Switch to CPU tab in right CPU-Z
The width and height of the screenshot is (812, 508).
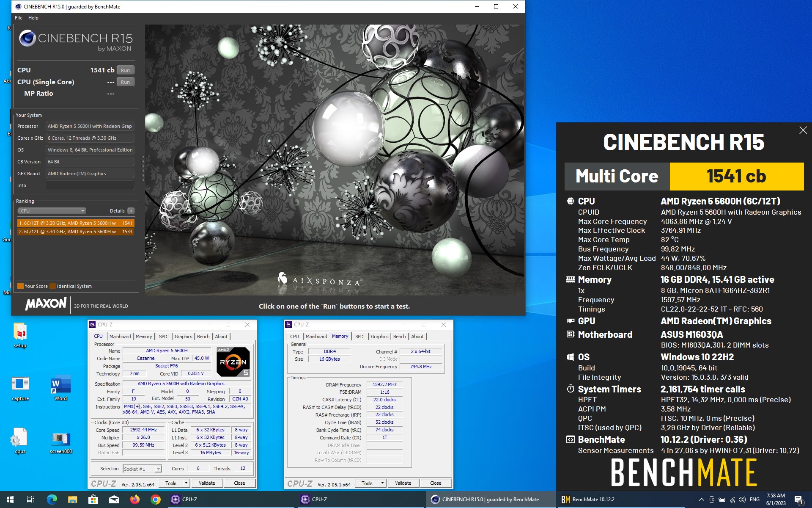pyautogui.click(x=295, y=337)
